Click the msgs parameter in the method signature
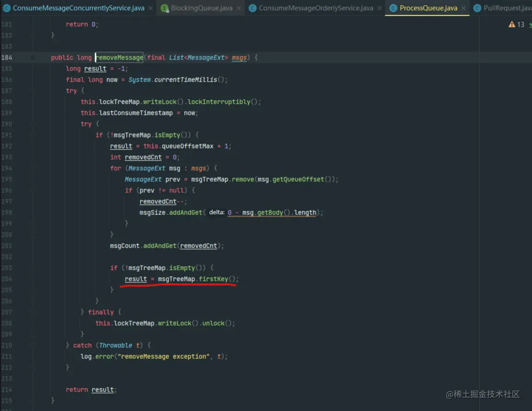Screen dimensions: 532x411 tap(239, 58)
